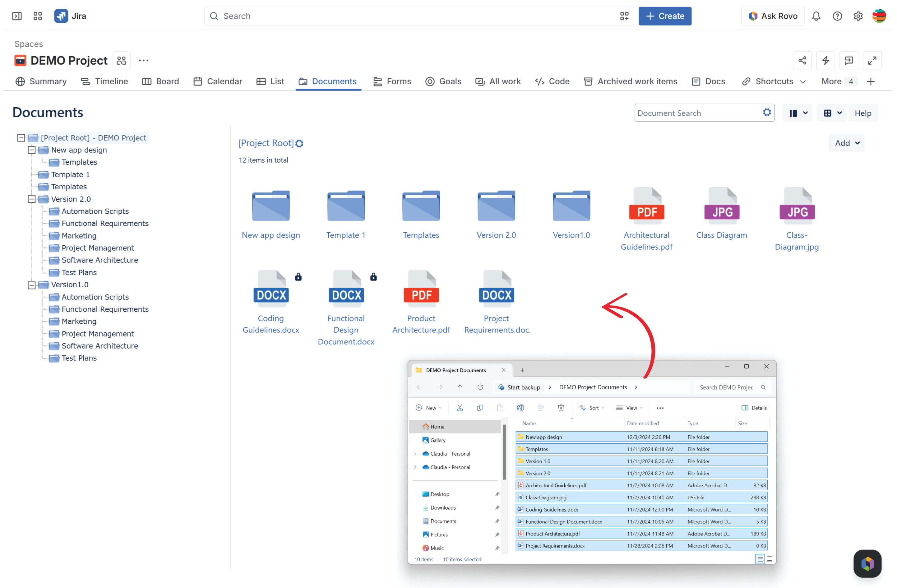Collapse the New app design tree node

point(32,150)
